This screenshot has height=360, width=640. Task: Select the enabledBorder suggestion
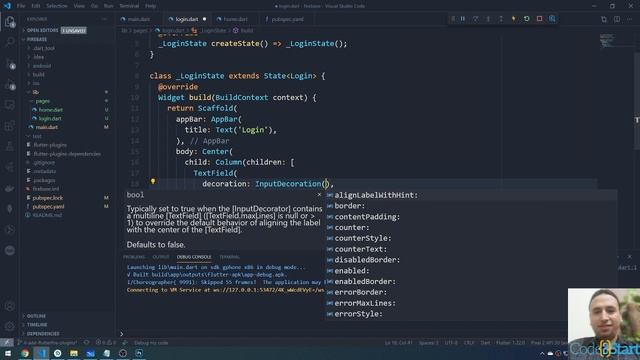tap(471, 282)
